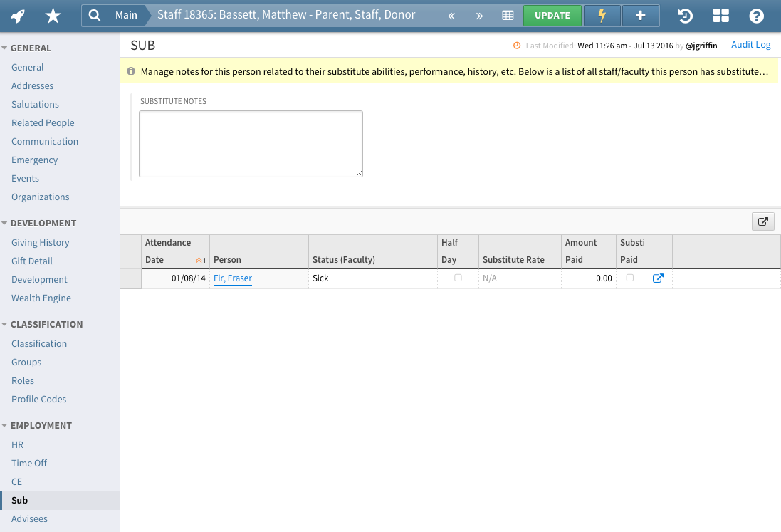Image resolution: width=781 pixels, height=532 pixels.
Task: Click the nine-dot apps grid icon
Action: 720,15
